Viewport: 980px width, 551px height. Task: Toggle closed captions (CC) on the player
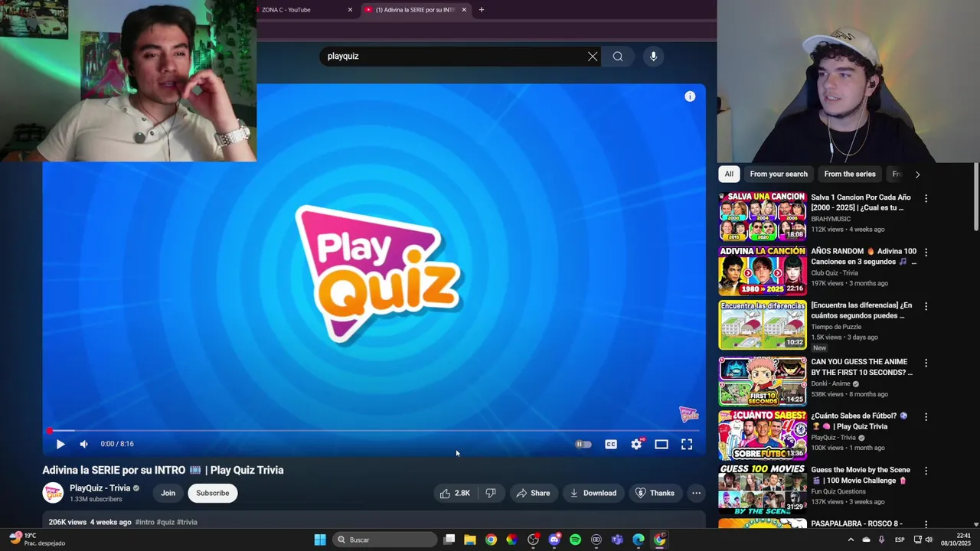(x=611, y=444)
